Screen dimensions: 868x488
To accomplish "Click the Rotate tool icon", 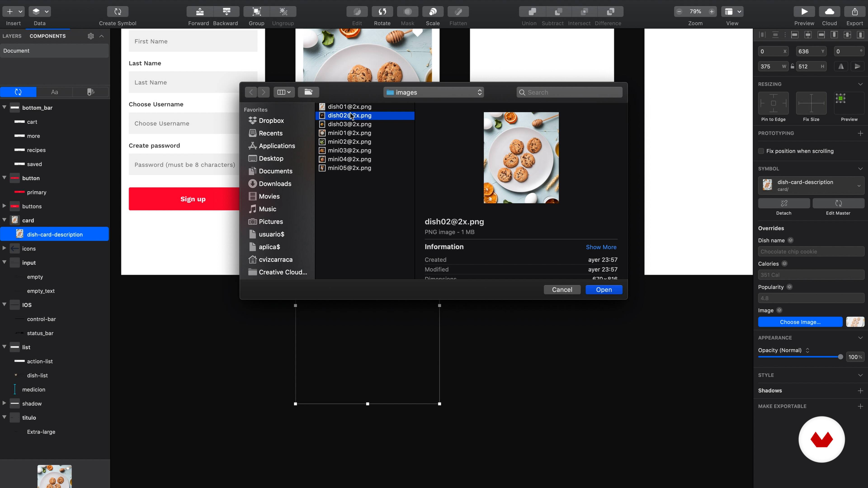I will coord(382,12).
